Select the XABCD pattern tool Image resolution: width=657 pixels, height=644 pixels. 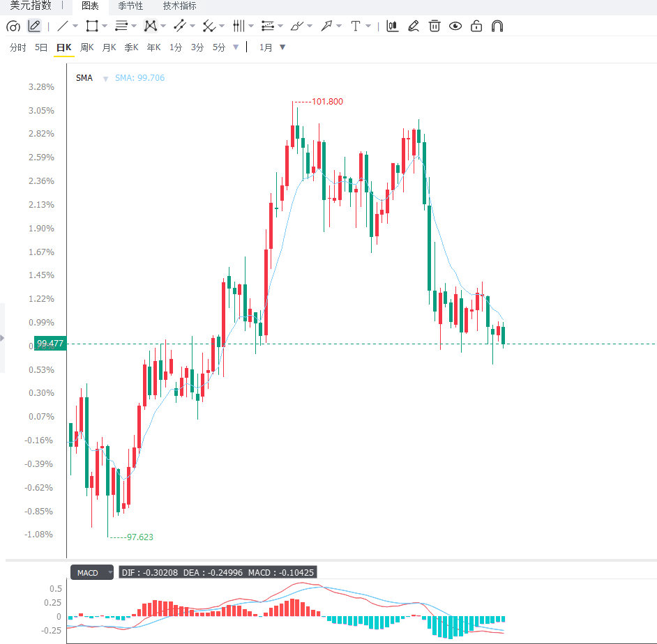151,26
